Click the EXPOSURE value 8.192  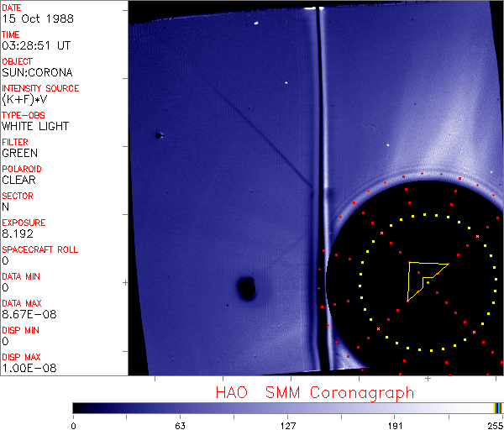pyautogui.click(x=17, y=234)
